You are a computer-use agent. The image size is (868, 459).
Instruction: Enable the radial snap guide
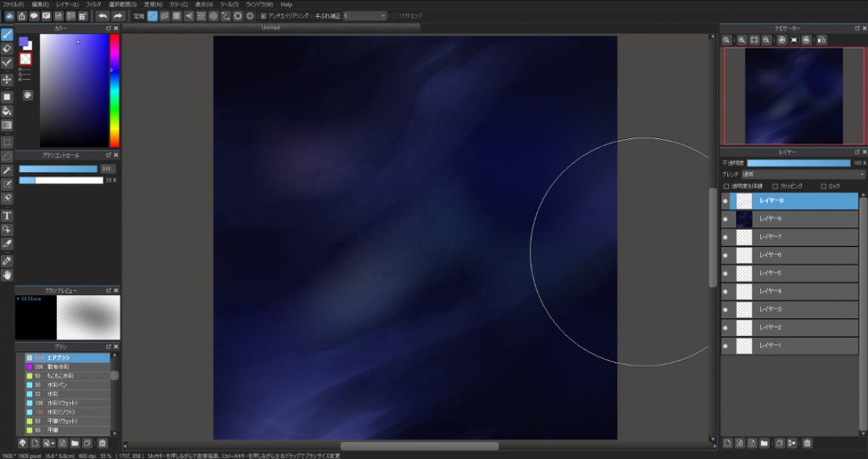click(201, 16)
